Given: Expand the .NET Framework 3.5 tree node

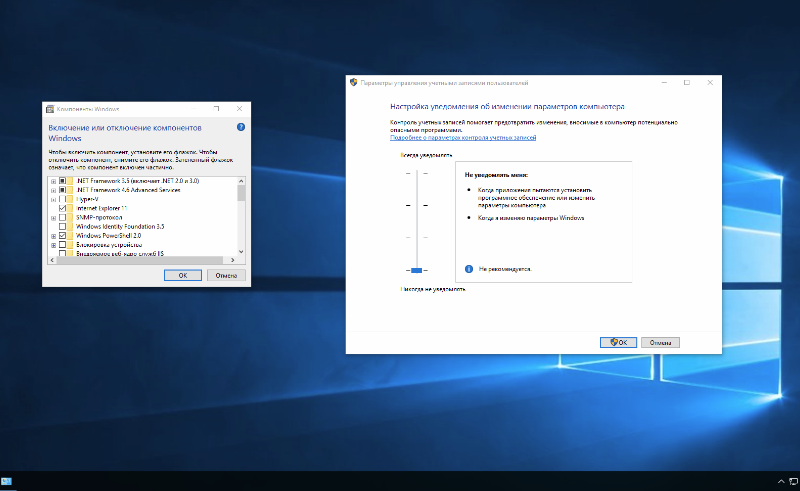Looking at the screenshot, I should 53,181.
